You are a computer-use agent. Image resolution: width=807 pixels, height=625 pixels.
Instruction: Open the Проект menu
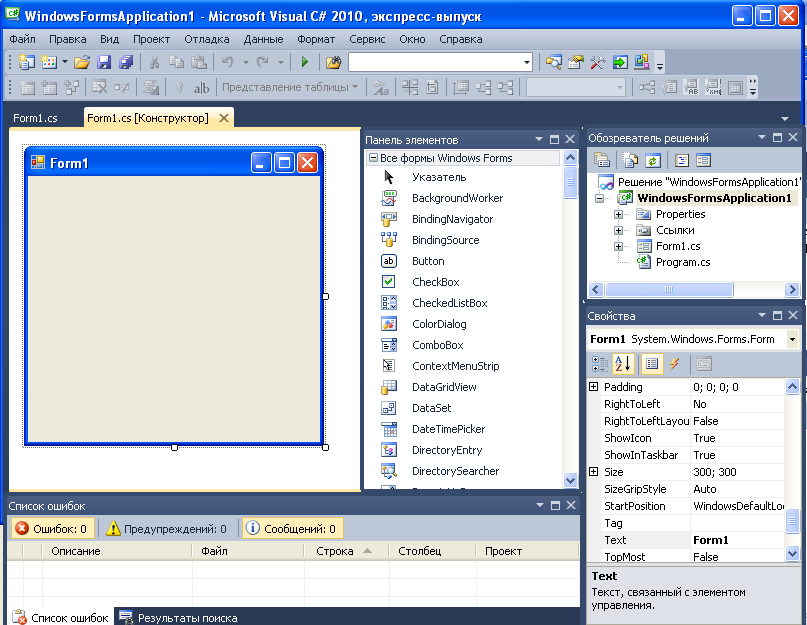(151, 39)
